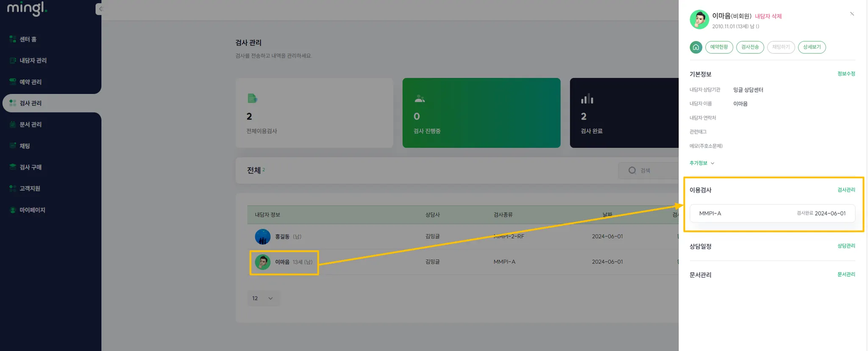
Task: Click 이마음's avatar in the table row
Action: coord(262,262)
